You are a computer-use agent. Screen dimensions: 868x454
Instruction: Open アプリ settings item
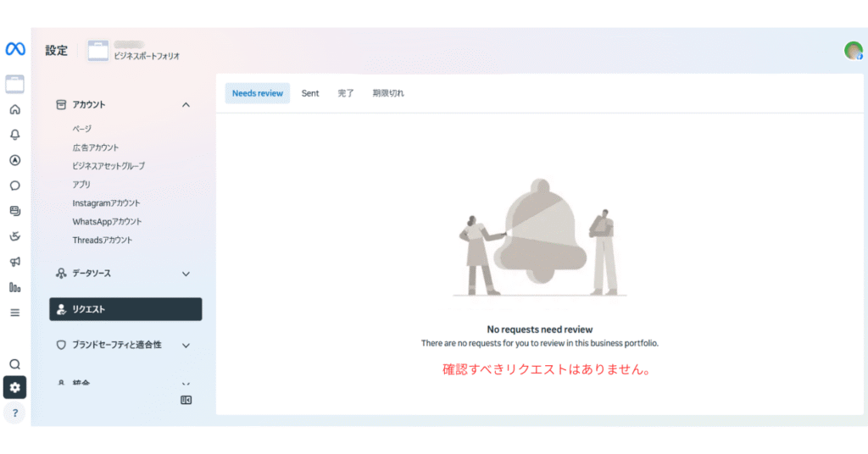pyautogui.click(x=81, y=185)
